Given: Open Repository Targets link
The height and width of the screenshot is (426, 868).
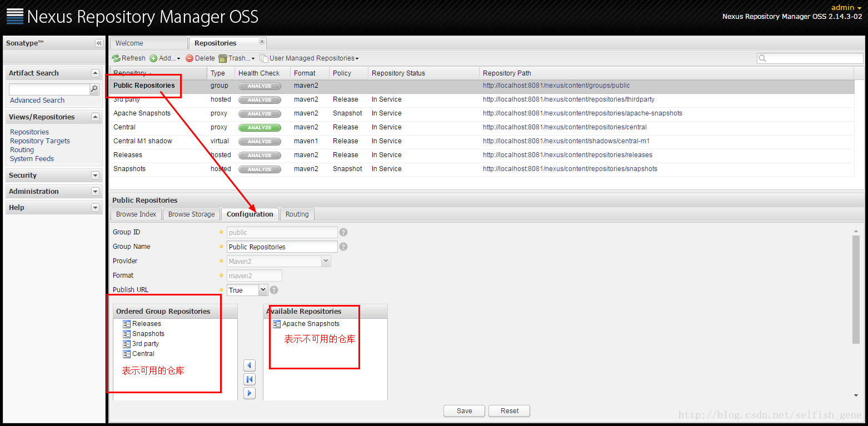Looking at the screenshot, I should click(40, 141).
